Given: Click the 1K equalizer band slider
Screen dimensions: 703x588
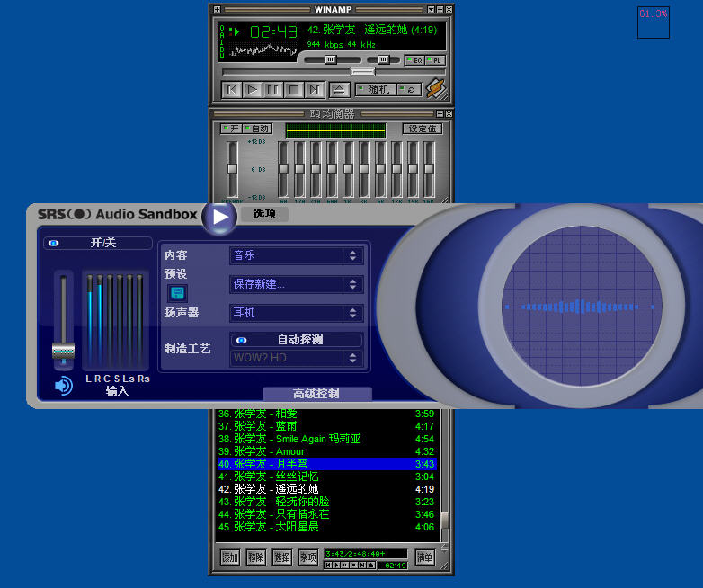Looking at the screenshot, I should coord(348,169).
